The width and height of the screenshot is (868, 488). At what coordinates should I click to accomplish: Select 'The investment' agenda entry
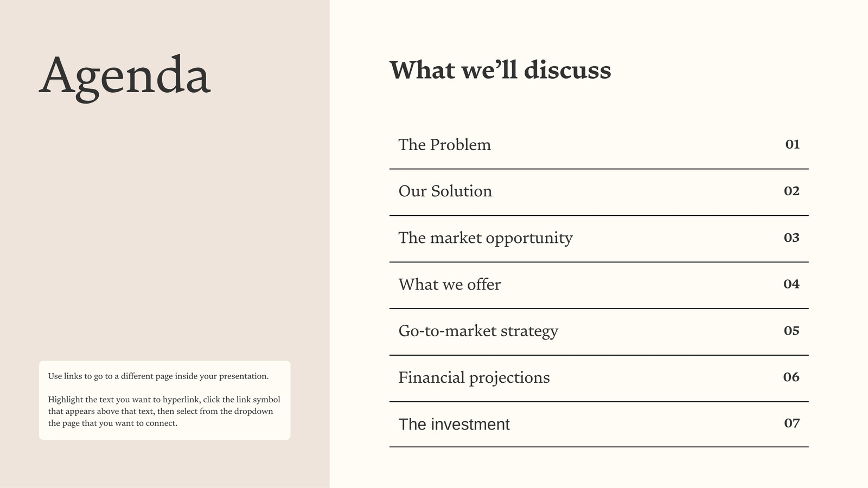pos(454,424)
